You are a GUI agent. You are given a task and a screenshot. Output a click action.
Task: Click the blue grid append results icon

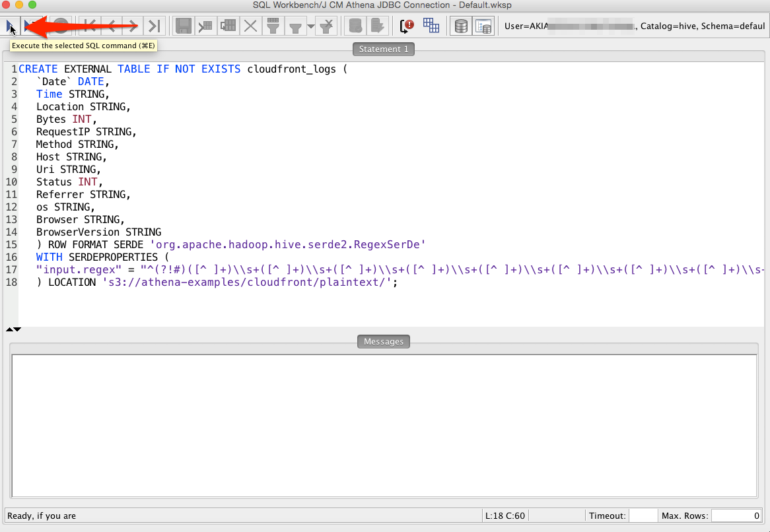(x=431, y=26)
